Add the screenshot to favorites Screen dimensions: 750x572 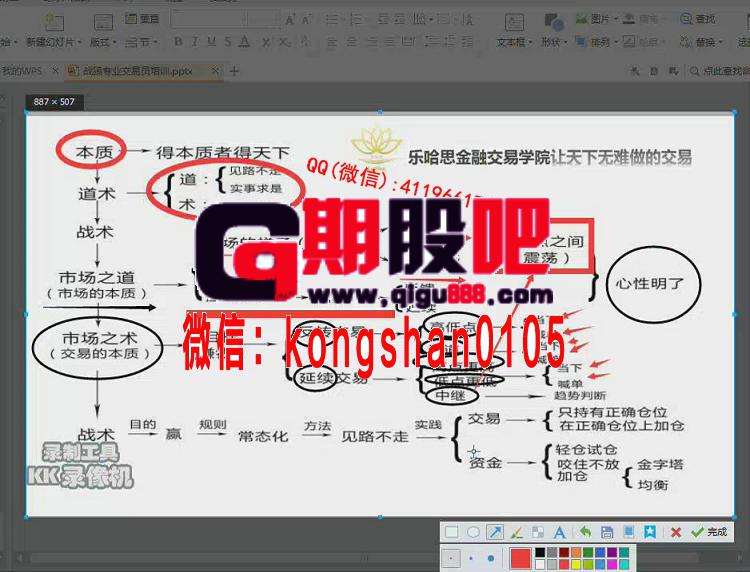(x=650, y=532)
